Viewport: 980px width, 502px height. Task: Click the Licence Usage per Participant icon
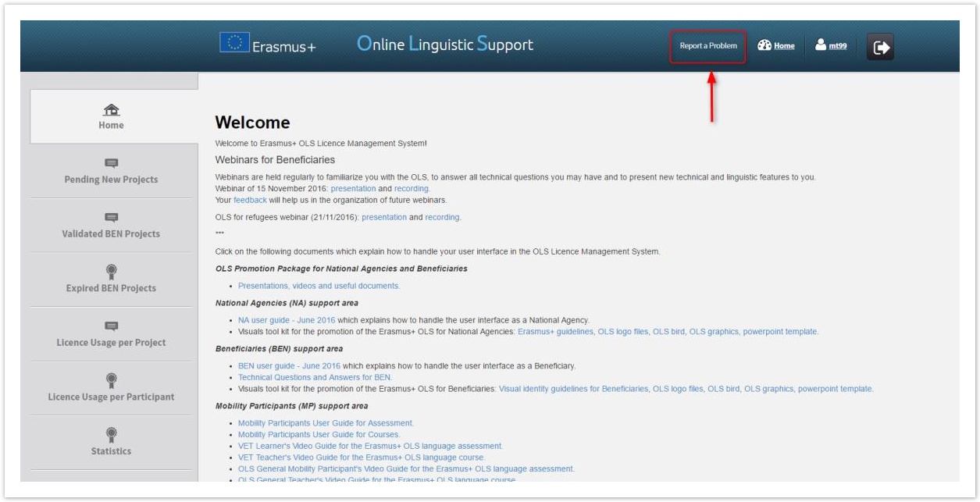point(112,380)
